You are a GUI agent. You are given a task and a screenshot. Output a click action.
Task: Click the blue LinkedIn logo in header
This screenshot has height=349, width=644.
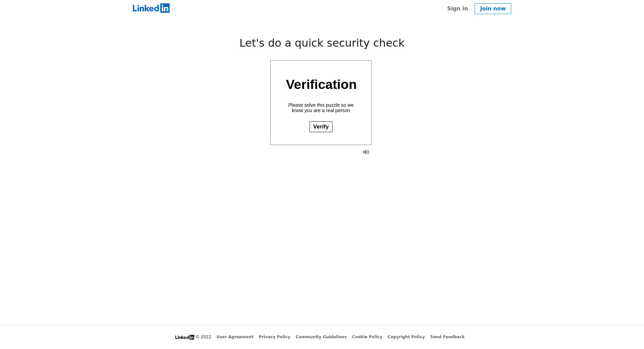(151, 8)
